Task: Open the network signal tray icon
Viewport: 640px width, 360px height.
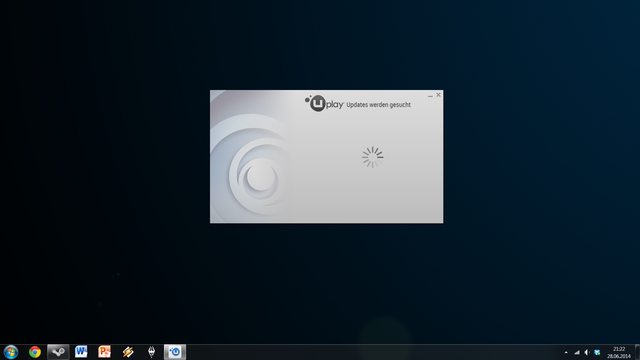Action: click(x=577, y=352)
